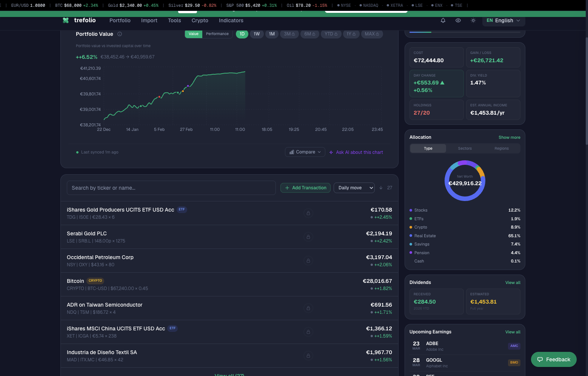The height and width of the screenshot is (376, 588).
Task: Click the red marker on the chart line
Action: pos(159,97)
